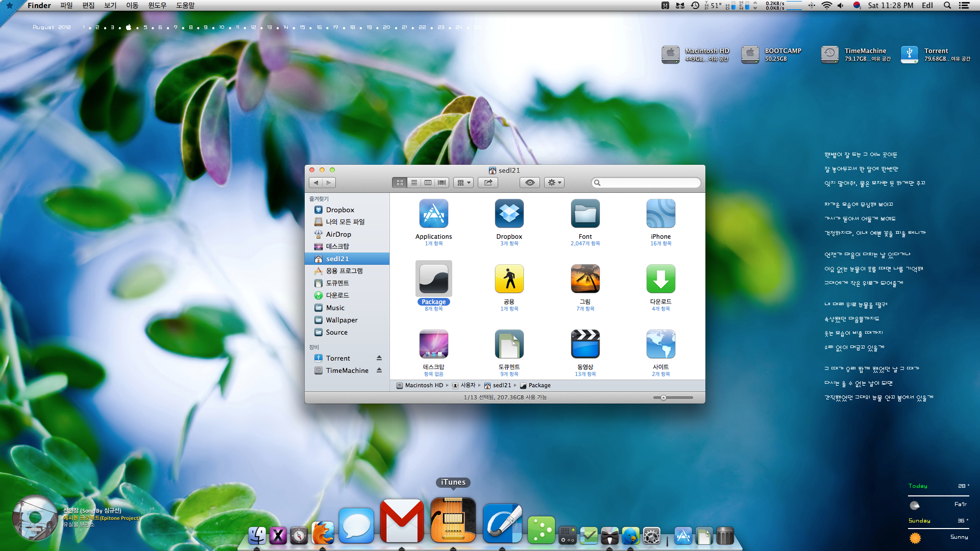Open the gear action menu dropdown

coord(554,183)
